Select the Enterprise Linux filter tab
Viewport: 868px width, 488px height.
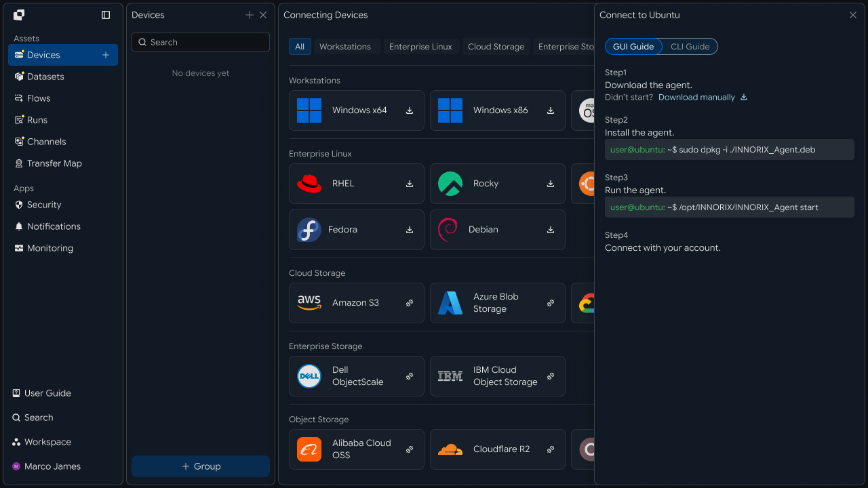pyautogui.click(x=420, y=47)
